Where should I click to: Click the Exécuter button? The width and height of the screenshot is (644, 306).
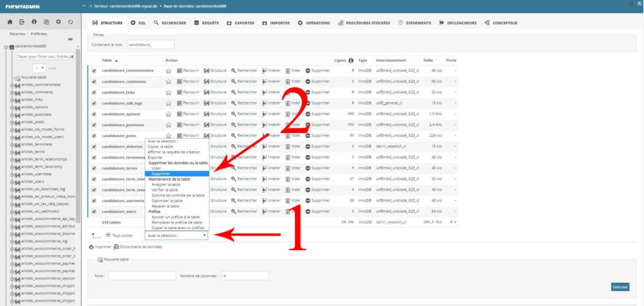tap(619, 287)
